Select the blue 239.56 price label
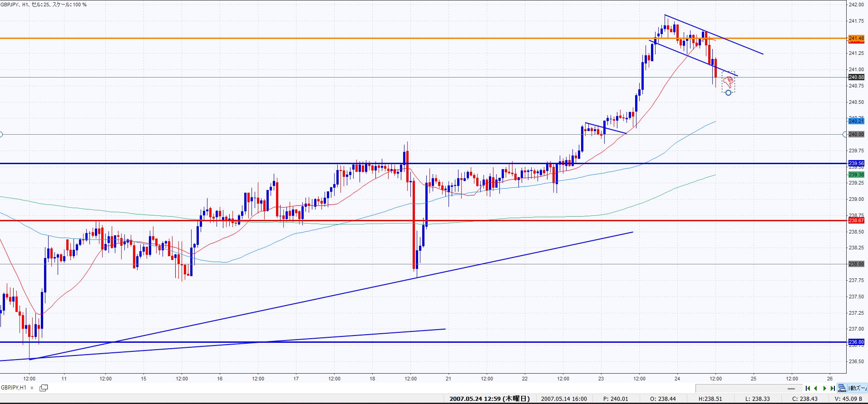The image size is (868, 404). tap(856, 163)
